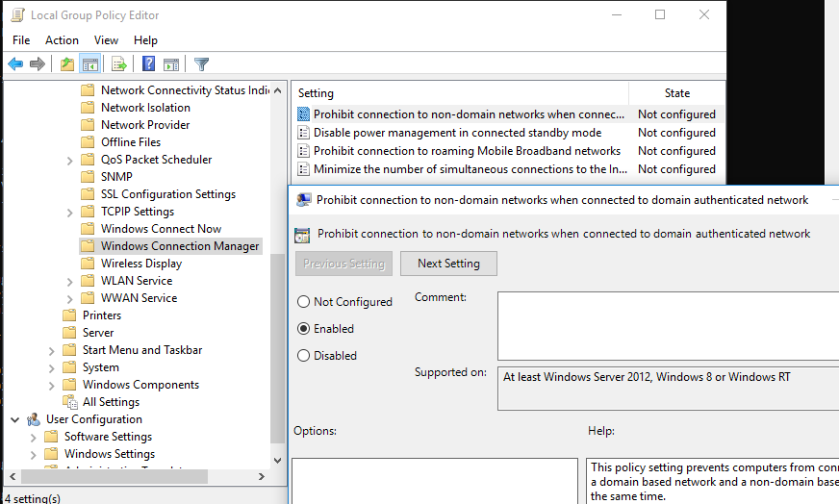839x504 pixels.
Task: Open the File menu
Action: point(21,40)
